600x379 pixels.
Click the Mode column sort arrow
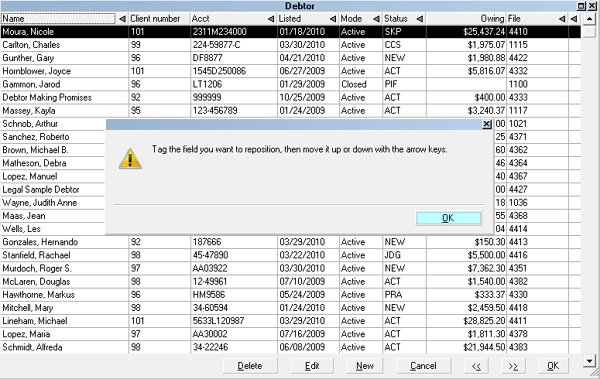tap(377, 19)
